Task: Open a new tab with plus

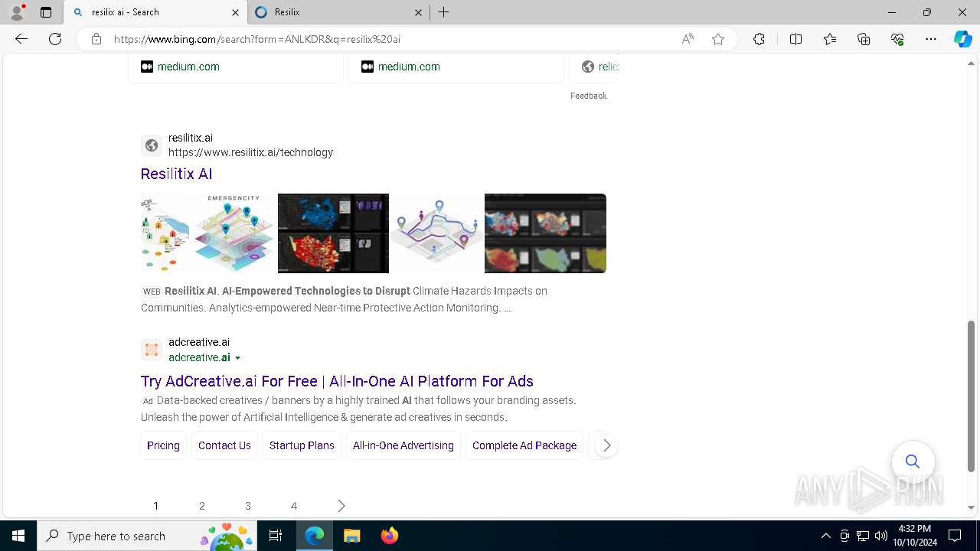Action: coord(444,12)
